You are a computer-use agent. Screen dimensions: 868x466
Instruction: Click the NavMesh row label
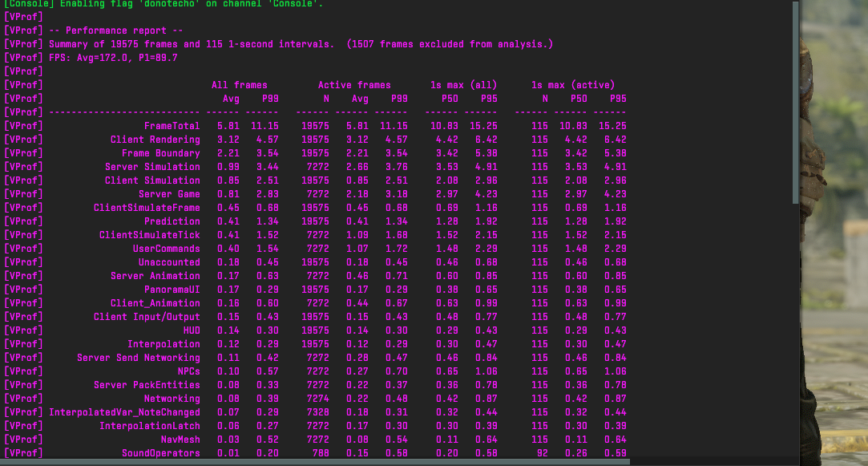pyautogui.click(x=180, y=440)
